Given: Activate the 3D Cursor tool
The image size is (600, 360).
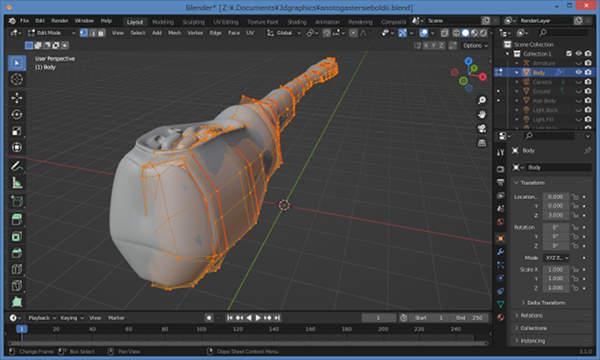Looking at the screenshot, I should point(17,79).
